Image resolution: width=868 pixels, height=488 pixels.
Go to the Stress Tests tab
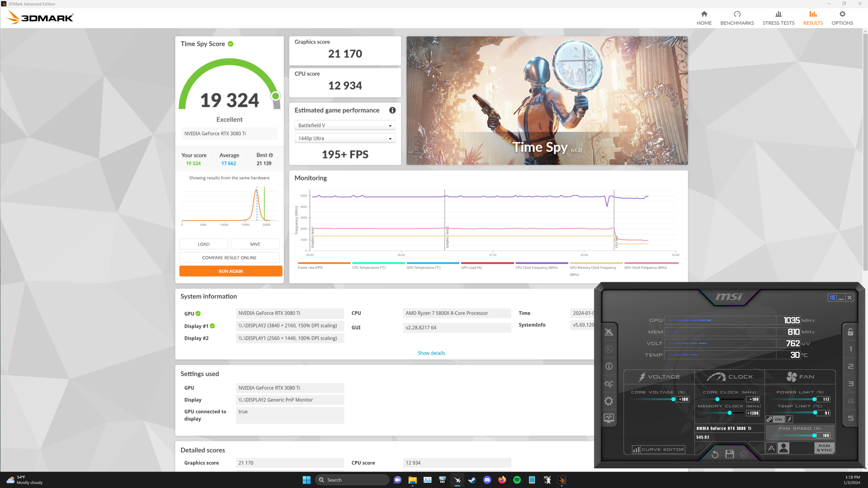point(778,18)
